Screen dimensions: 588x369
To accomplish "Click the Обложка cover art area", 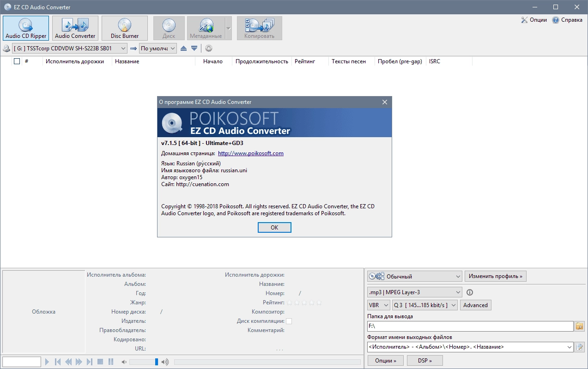I will (43, 312).
